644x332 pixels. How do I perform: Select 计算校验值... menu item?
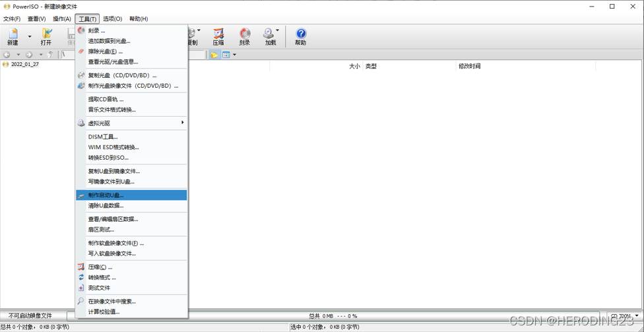(x=131, y=312)
